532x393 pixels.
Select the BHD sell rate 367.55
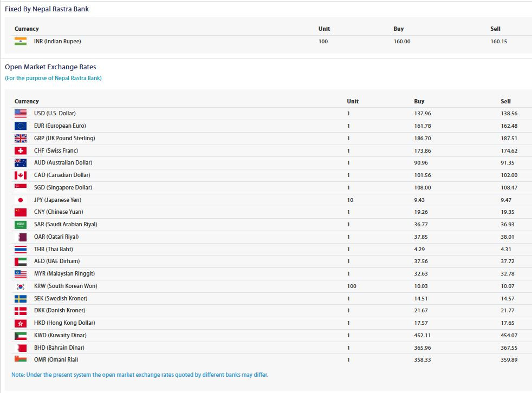509,348
